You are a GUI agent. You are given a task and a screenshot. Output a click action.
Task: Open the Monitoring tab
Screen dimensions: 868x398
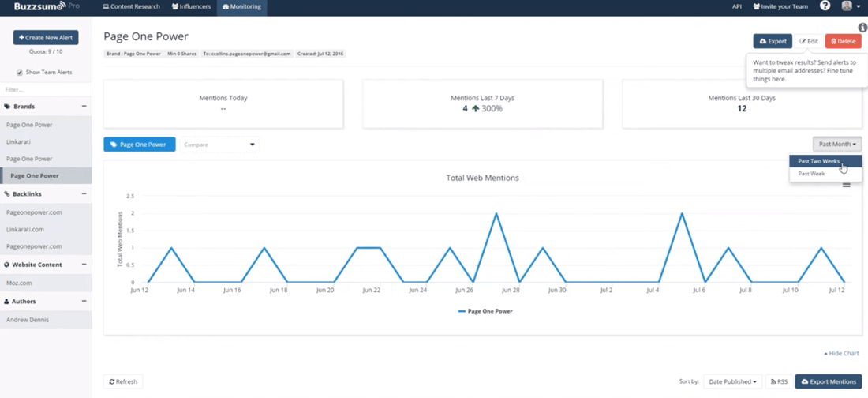coord(241,6)
